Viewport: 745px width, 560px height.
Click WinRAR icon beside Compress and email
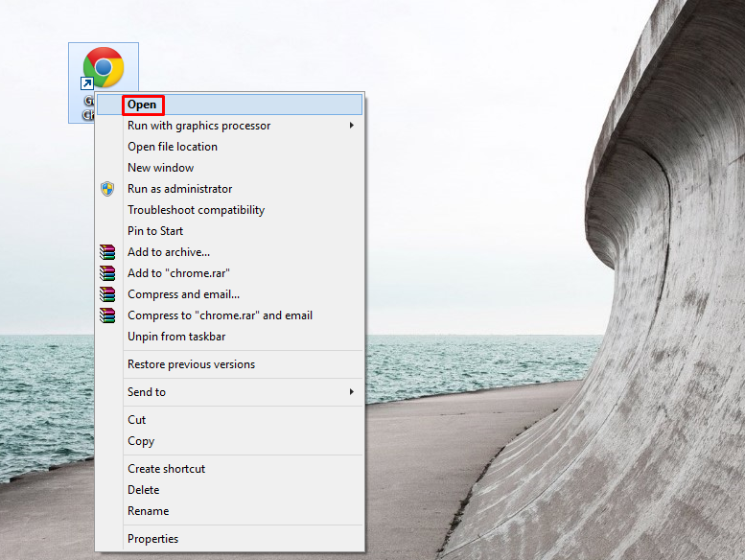108,294
